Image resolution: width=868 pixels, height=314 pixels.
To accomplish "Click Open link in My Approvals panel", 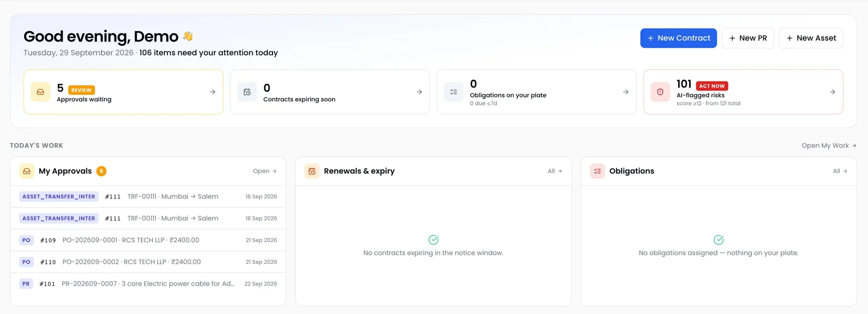I will (x=265, y=171).
